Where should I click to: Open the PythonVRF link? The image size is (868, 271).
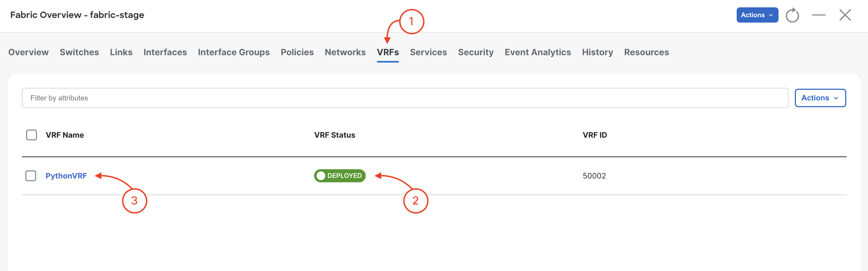[x=66, y=176]
